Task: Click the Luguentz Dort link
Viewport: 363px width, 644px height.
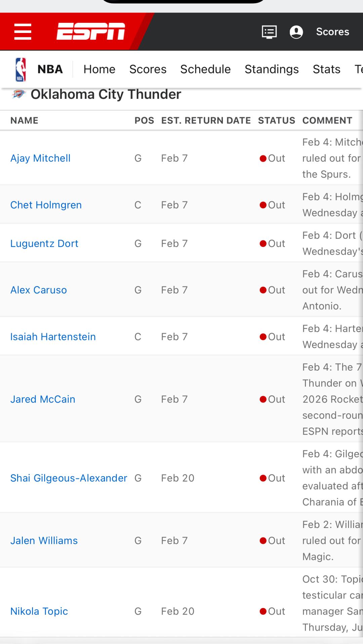Action: 44,243
